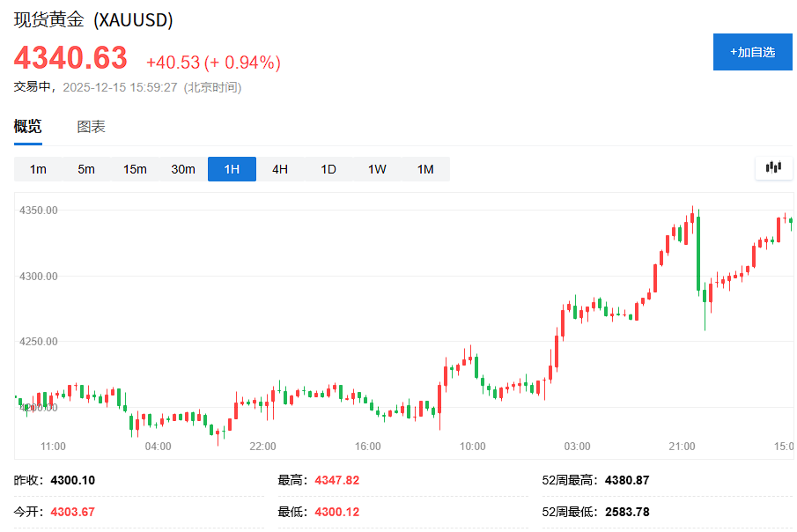Click the 昨收 previous close 4300.10
The image size is (797, 532).
(x=74, y=480)
